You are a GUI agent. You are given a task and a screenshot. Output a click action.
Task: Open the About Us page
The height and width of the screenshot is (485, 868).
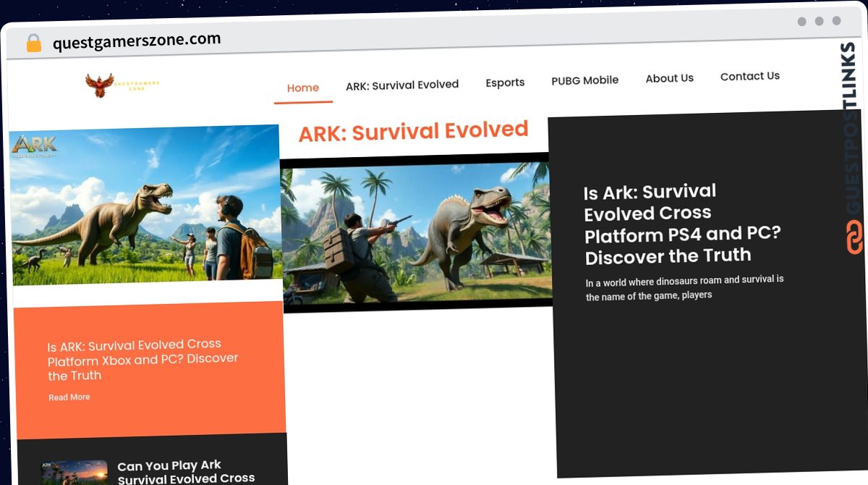point(670,78)
